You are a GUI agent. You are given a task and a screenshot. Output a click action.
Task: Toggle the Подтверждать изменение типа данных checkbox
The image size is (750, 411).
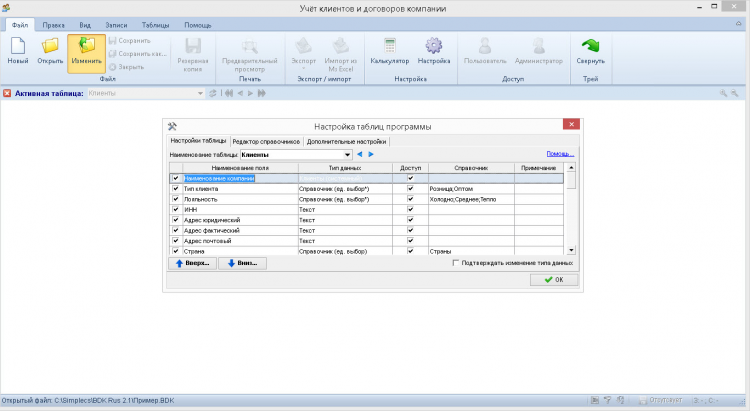456,263
